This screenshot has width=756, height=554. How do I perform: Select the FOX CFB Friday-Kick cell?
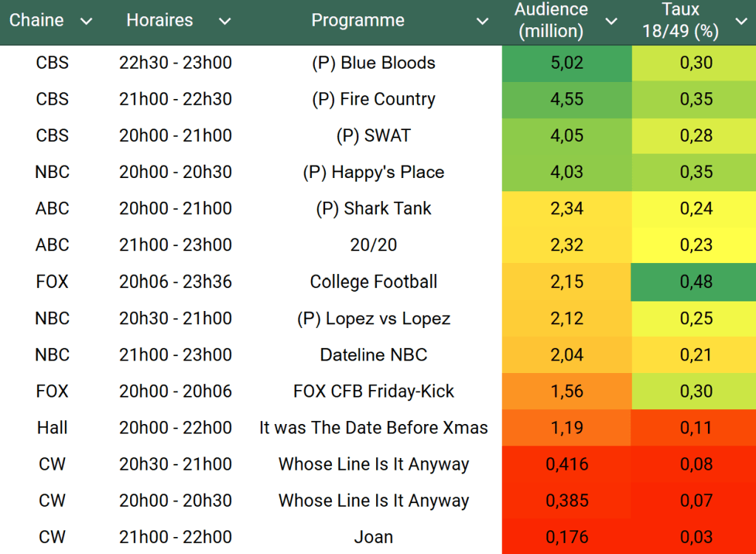[x=373, y=391]
